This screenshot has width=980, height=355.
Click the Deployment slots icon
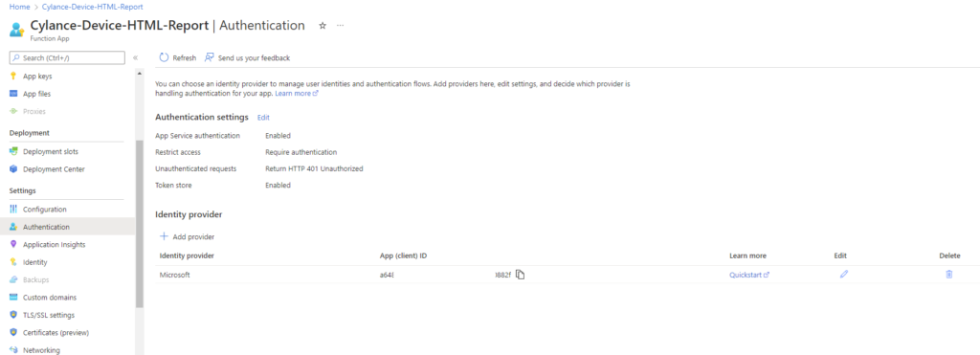(13, 151)
